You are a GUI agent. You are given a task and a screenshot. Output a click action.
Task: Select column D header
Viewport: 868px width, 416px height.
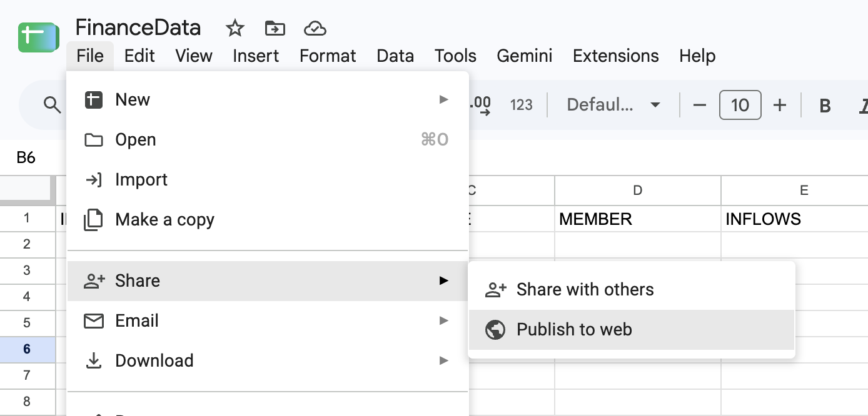638,191
